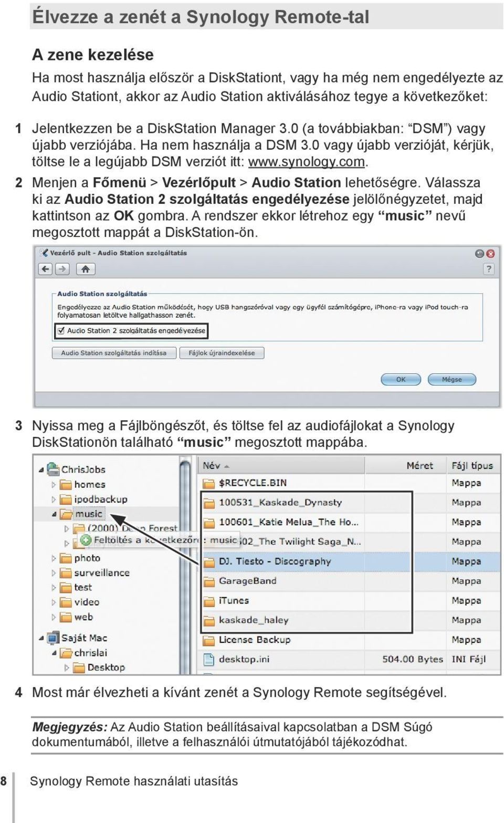Click Audio Station szolgáltatás indítása button
The image size is (504, 823).
(113, 353)
